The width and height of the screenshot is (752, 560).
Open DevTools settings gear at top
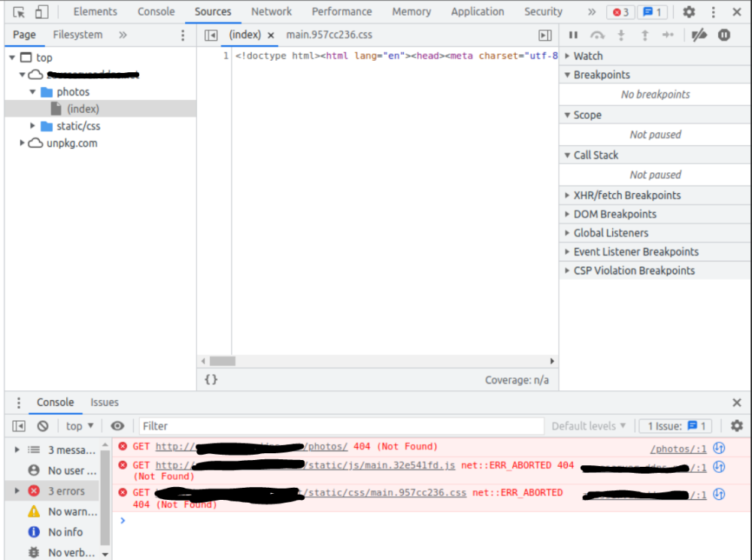[689, 12]
